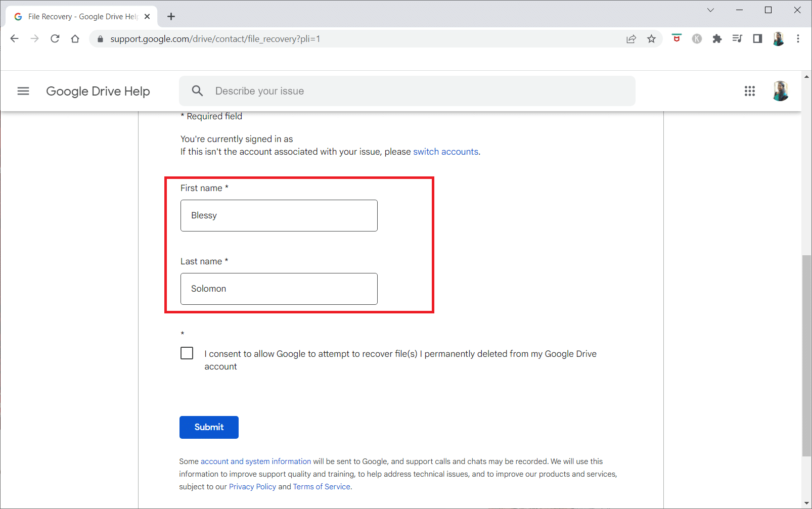Open Chrome three-dot menu
The height and width of the screenshot is (509, 812).
click(798, 39)
